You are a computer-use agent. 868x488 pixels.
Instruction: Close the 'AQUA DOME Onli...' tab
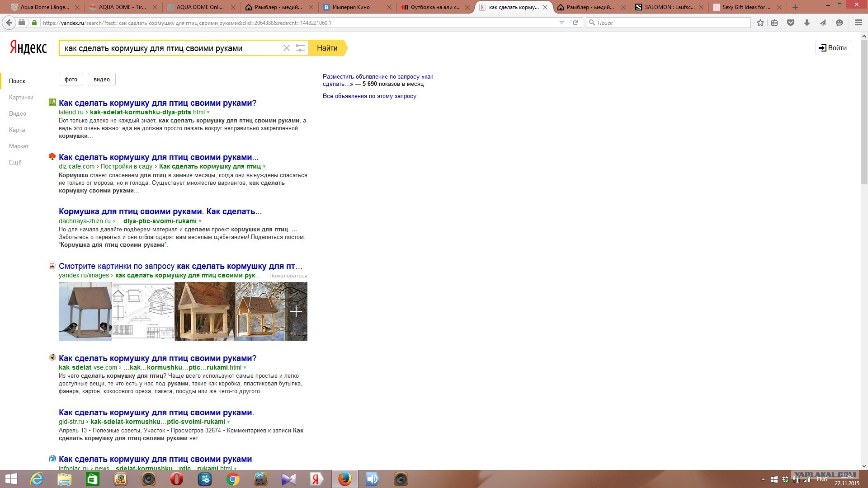point(233,7)
